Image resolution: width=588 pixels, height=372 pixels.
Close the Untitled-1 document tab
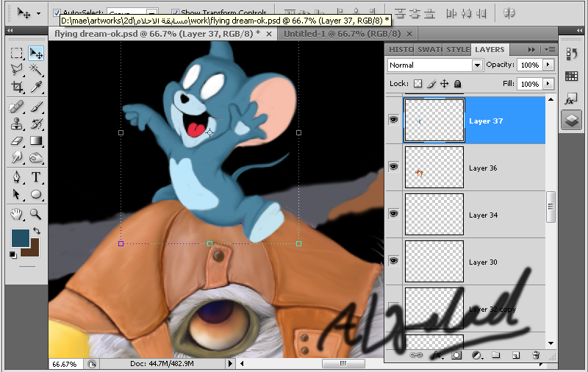click(409, 34)
